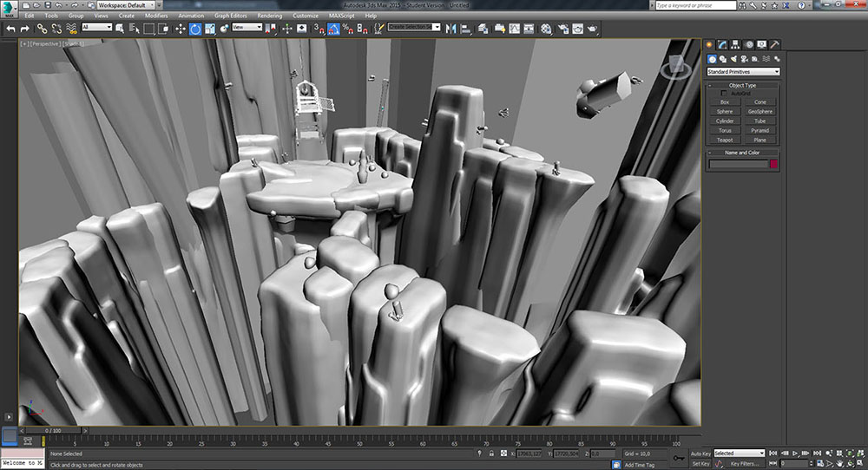Screen dimensions: 868x470
Task: Click the Undo arrow in the main toolbar
Action: [10, 29]
